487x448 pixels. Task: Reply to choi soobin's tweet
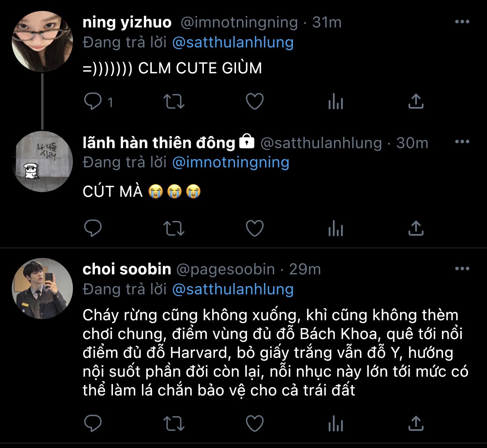pyautogui.click(x=93, y=423)
